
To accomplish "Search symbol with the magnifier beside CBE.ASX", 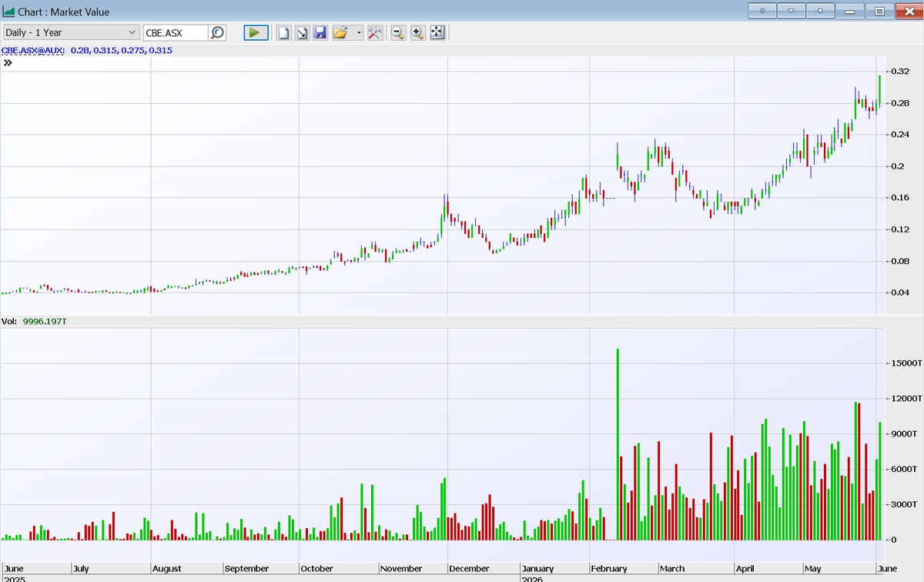I will (217, 32).
